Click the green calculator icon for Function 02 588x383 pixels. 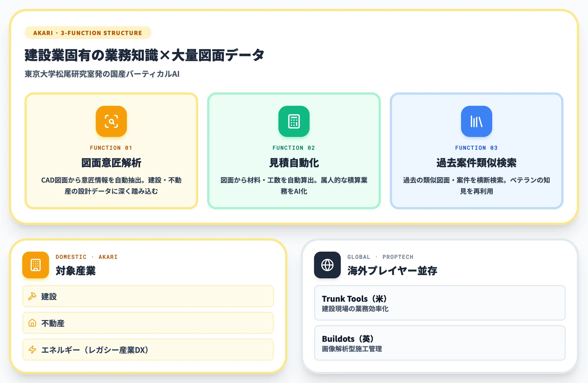(x=294, y=121)
